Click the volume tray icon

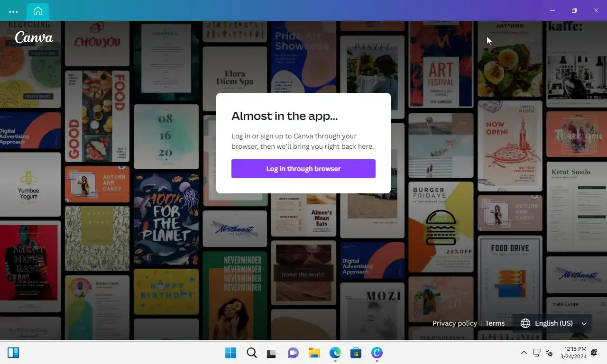point(549,353)
